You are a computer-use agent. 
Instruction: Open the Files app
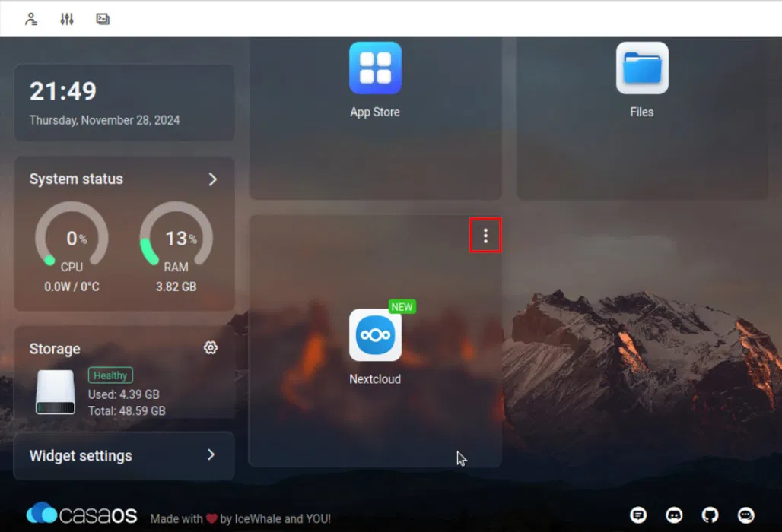(x=641, y=68)
